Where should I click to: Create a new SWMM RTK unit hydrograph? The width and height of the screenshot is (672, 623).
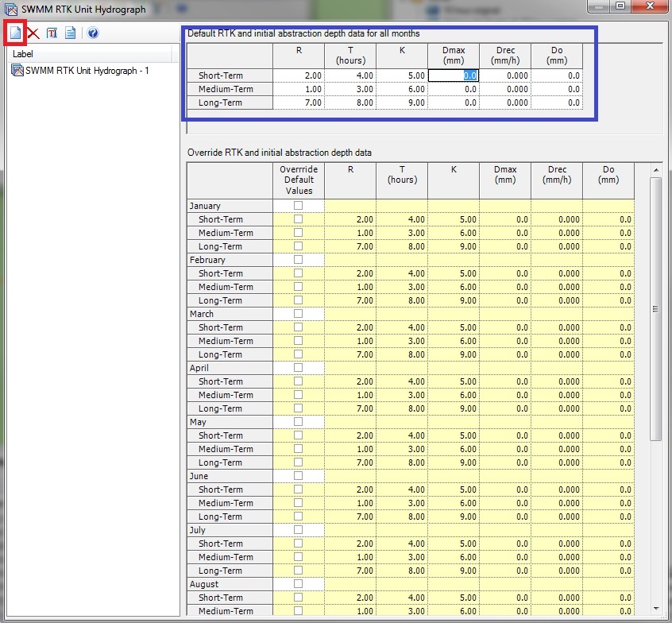[14, 32]
